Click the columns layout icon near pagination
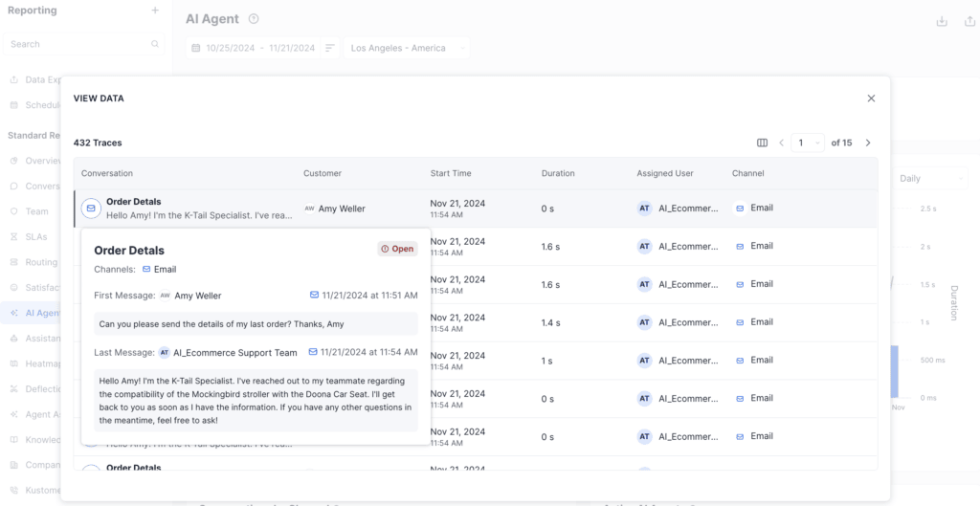The width and height of the screenshot is (980, 506). (762, 143)
